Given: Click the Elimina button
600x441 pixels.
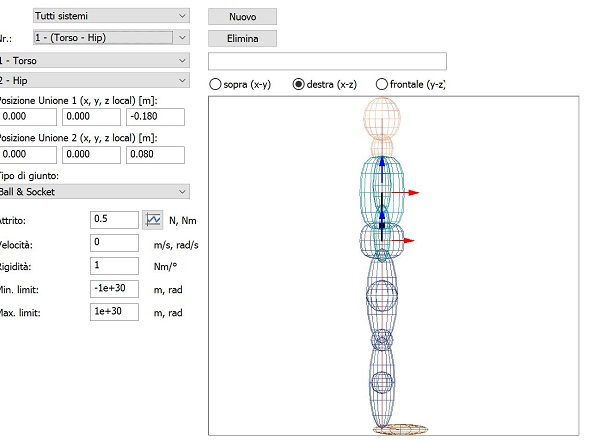Looking at the screenshot, I should 243,39.
